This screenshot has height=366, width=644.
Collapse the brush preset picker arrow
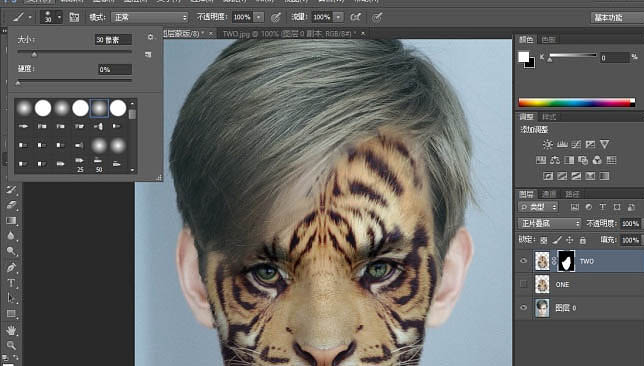(x=60, y=17)
